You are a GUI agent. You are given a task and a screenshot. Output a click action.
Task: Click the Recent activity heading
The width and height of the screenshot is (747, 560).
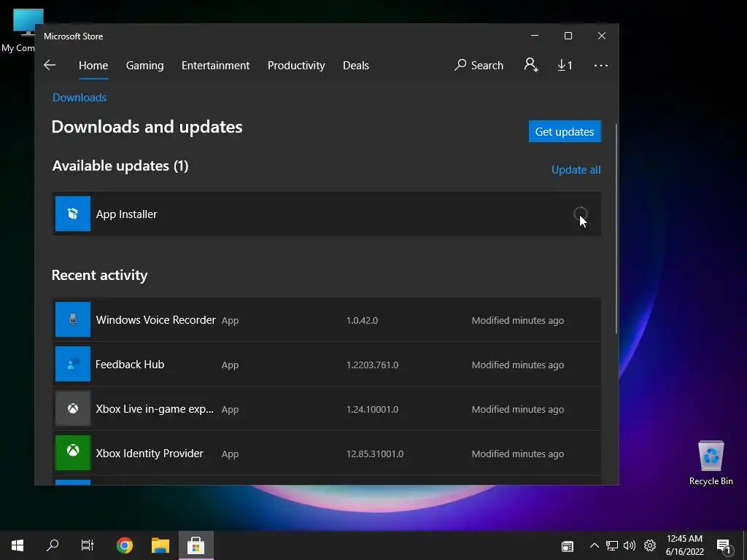click(x=99, y=275)
